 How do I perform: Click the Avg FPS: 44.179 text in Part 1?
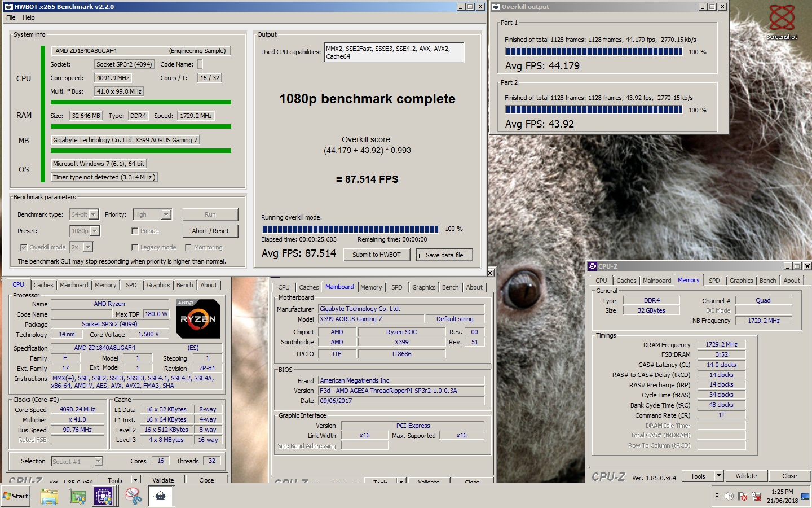(x=542, y=66)
